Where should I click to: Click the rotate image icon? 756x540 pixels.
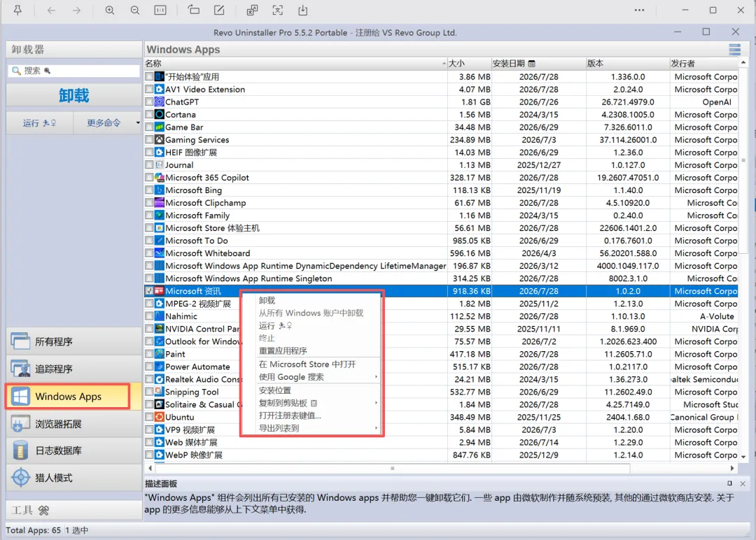point(193,10)
